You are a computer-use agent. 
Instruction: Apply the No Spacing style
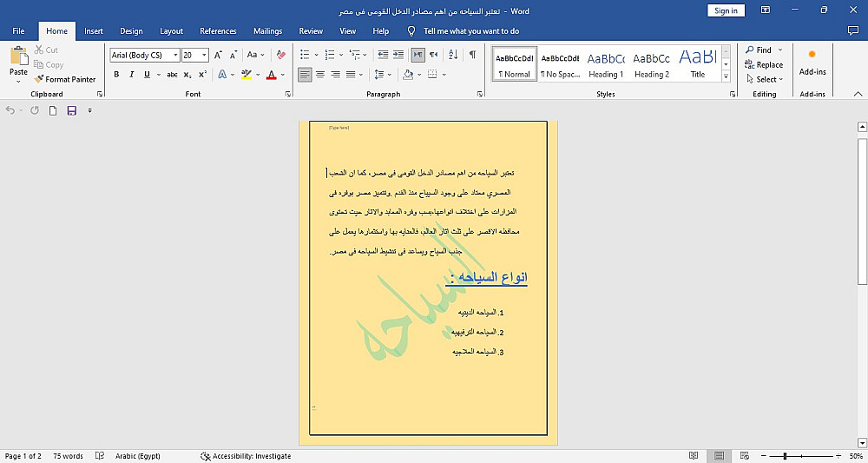(560, 63)
